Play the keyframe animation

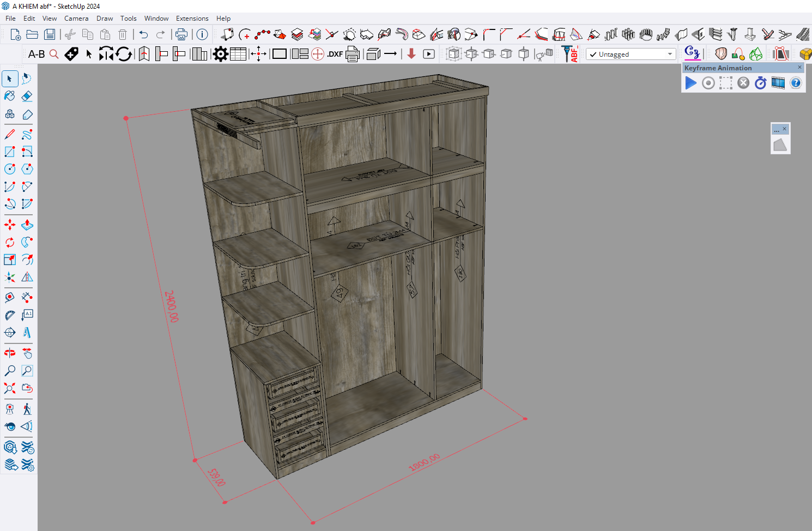point(690,83)
